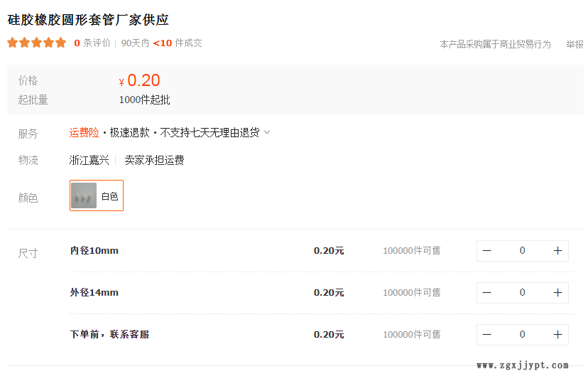Click the 浙江嘉兴 shipping location
This screenshot has width=588, height=381.
tap(89, 160)
